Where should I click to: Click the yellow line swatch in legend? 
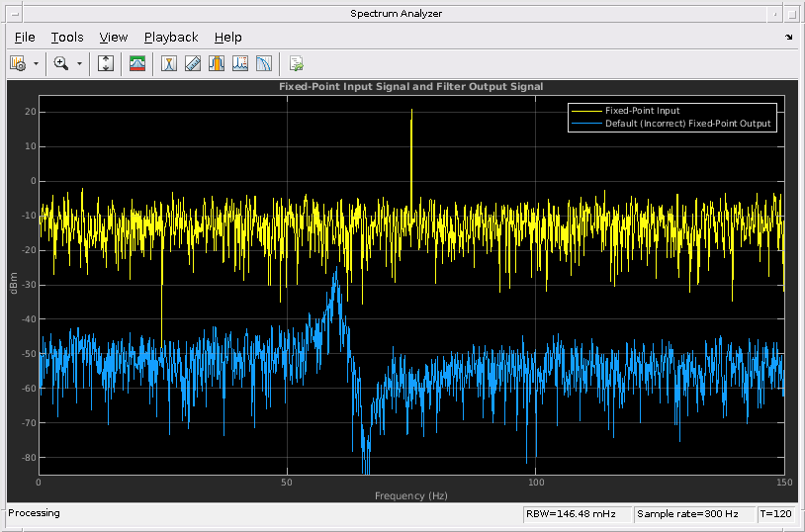pos(587,111)
